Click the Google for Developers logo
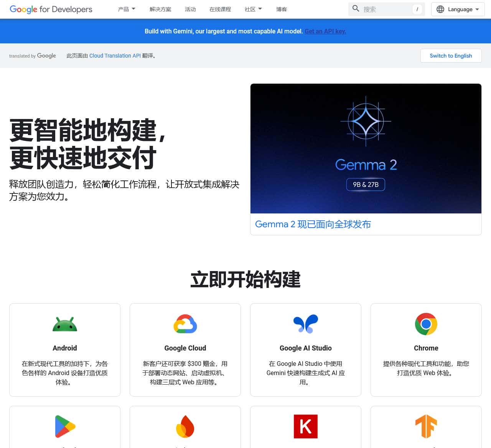 pos(50,9)
